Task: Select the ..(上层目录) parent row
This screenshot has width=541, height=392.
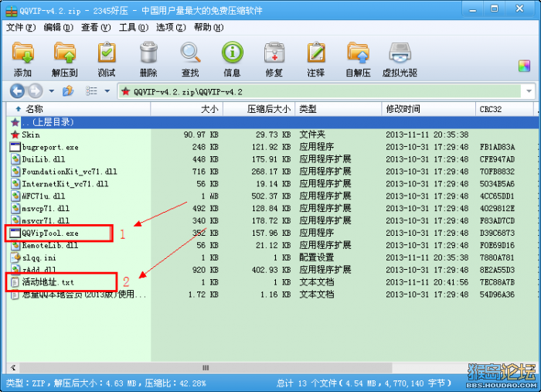Action: [x=273, y=122]
